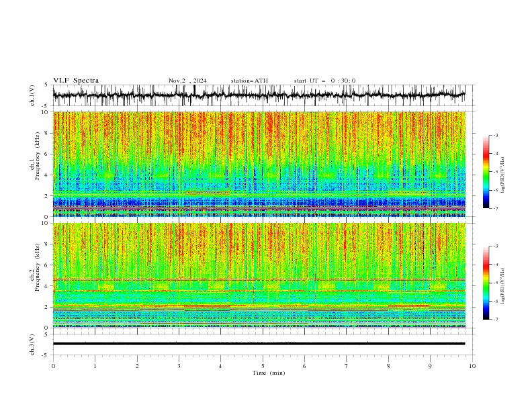Click inside the ch.2 spectrogram panel
532x411 pixels.
pyautogui.click(x=259, y=275)
